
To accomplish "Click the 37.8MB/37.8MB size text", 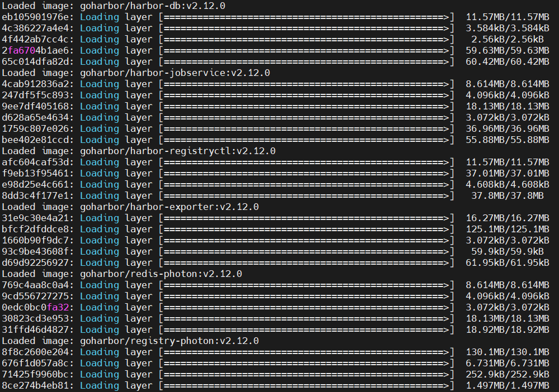I will coord(507,195).
